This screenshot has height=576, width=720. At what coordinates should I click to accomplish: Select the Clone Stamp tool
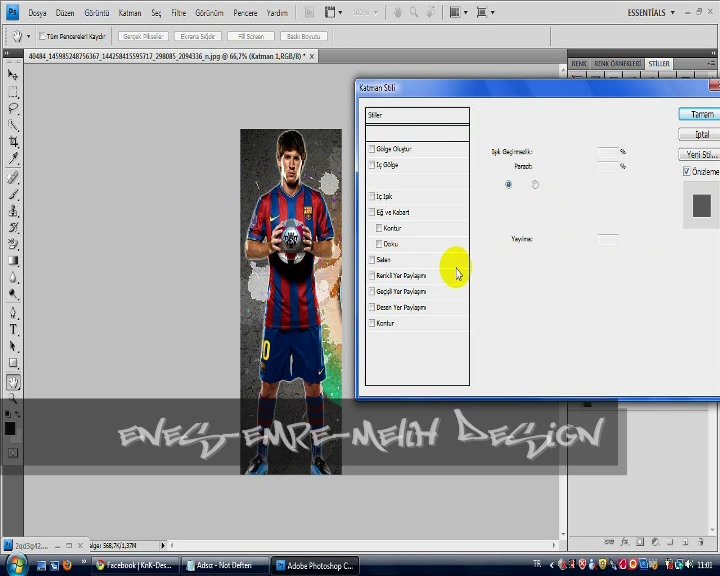13,211
